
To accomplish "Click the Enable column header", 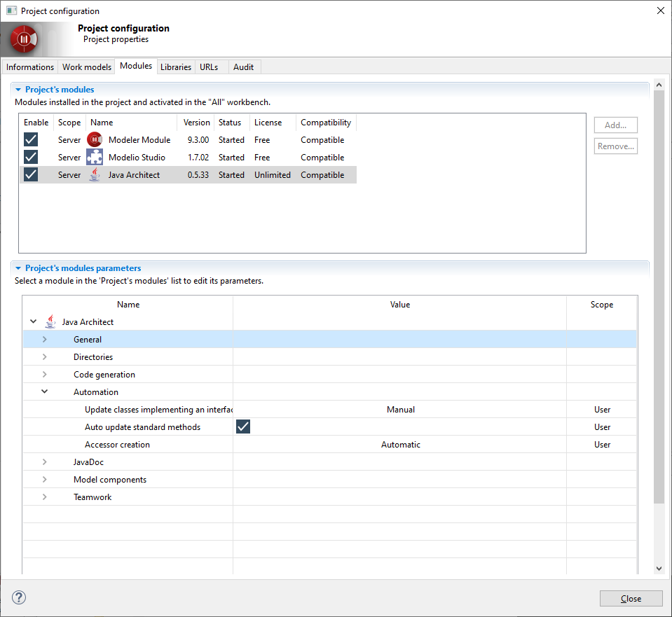I will pos(36,123).
